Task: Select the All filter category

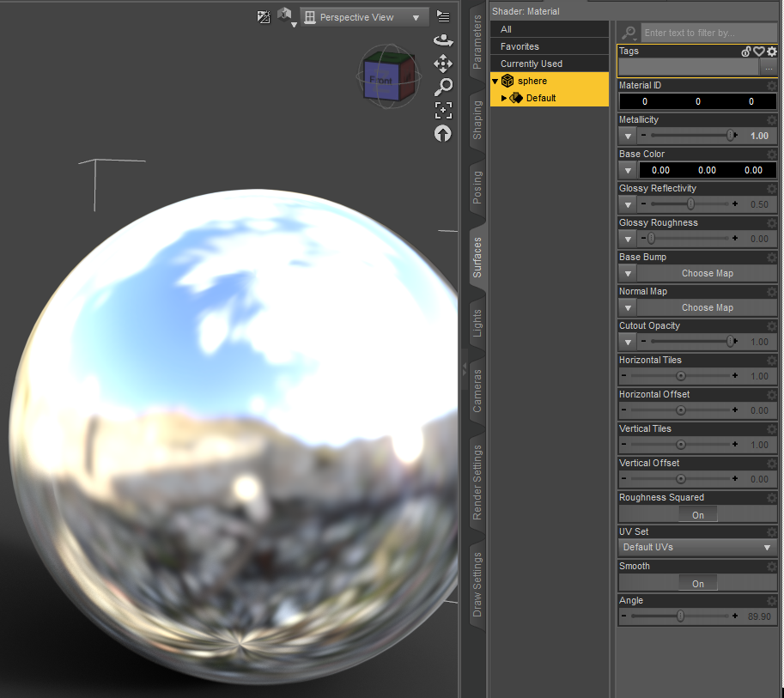Action: pyautogui.click(x=550, y=29)
